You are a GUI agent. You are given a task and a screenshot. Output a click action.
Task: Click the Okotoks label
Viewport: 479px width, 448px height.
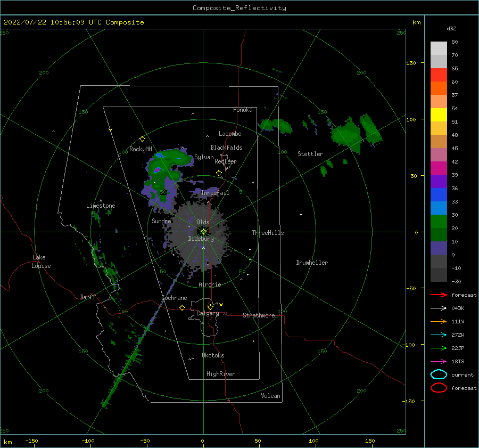pos(213,355)
